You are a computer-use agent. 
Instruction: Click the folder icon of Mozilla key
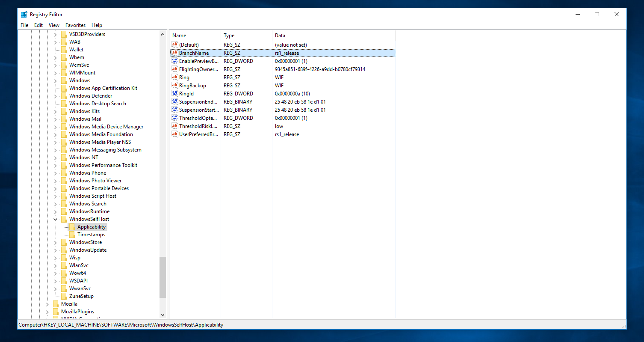point(56,304)
